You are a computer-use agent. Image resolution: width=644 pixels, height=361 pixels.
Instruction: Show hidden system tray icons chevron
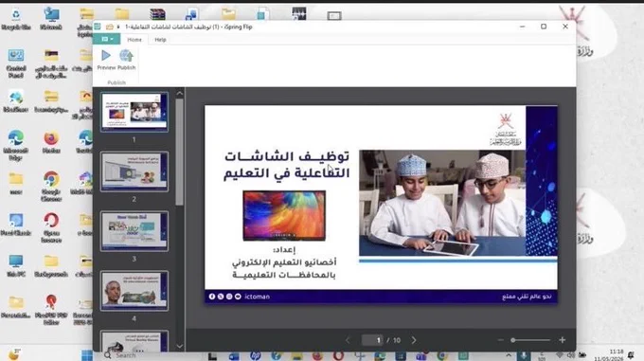(509, 355)
